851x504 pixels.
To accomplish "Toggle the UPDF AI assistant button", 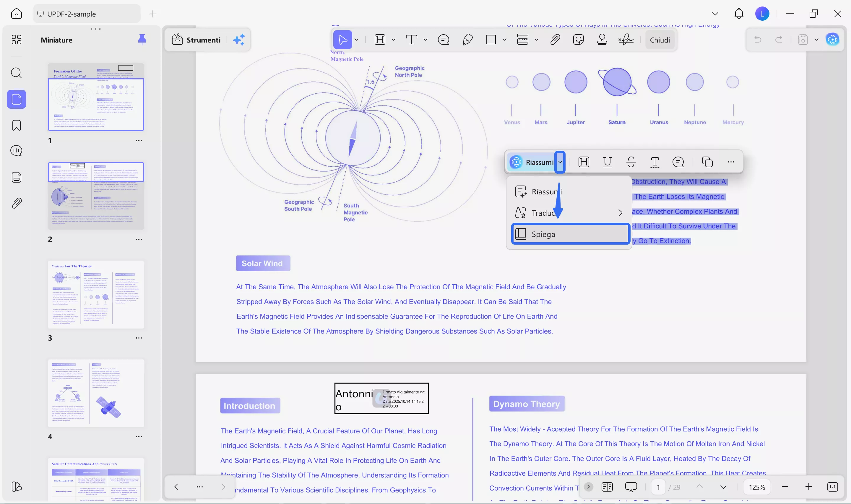I will pos(832,40).
